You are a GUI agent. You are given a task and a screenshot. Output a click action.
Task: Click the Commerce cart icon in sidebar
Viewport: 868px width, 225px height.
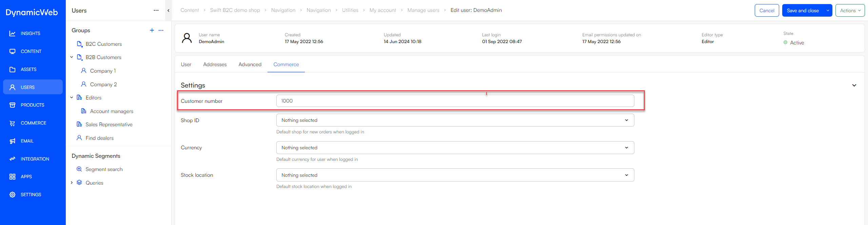point(13,123)
